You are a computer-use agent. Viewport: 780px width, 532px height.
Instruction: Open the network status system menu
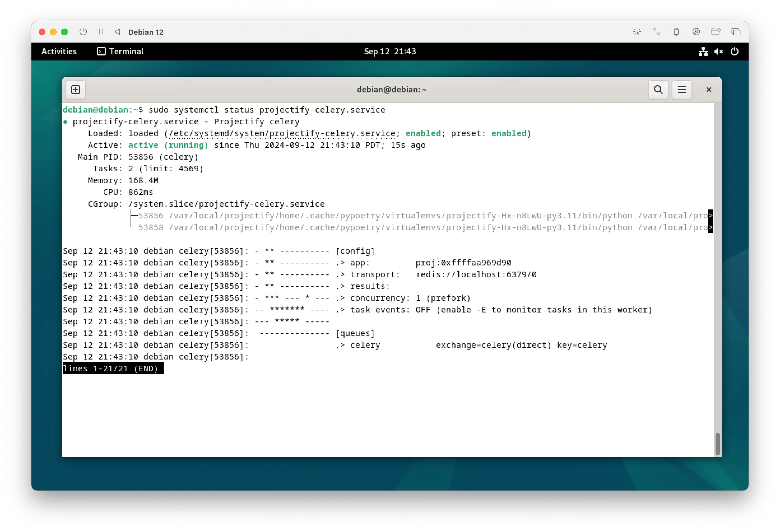(703, 51)
